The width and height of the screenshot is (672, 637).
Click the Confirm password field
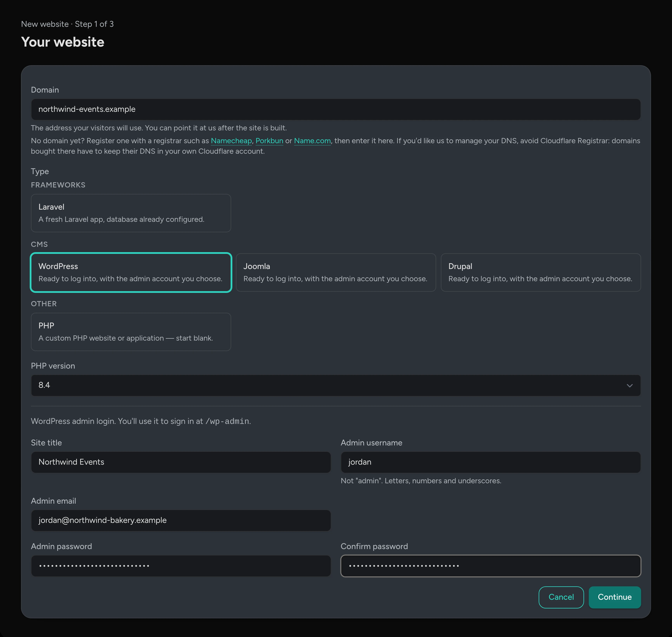pos(491,566)
